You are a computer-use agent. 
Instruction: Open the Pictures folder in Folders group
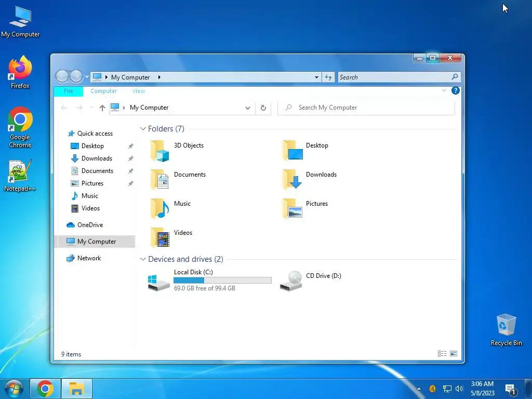tap(305, 209)
